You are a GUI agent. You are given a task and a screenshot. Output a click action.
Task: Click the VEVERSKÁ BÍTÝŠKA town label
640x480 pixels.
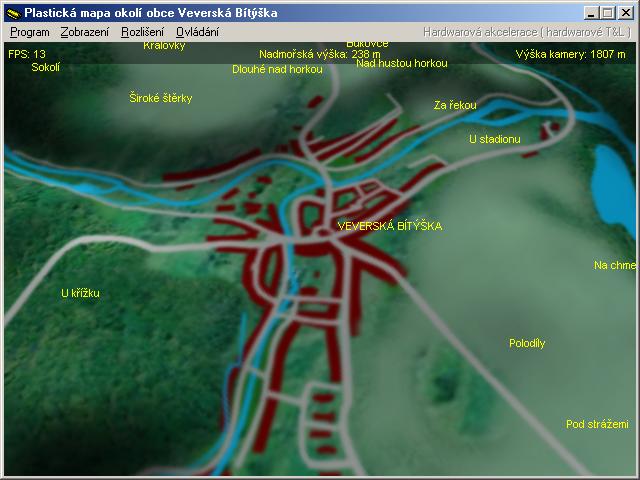point(389,226)
